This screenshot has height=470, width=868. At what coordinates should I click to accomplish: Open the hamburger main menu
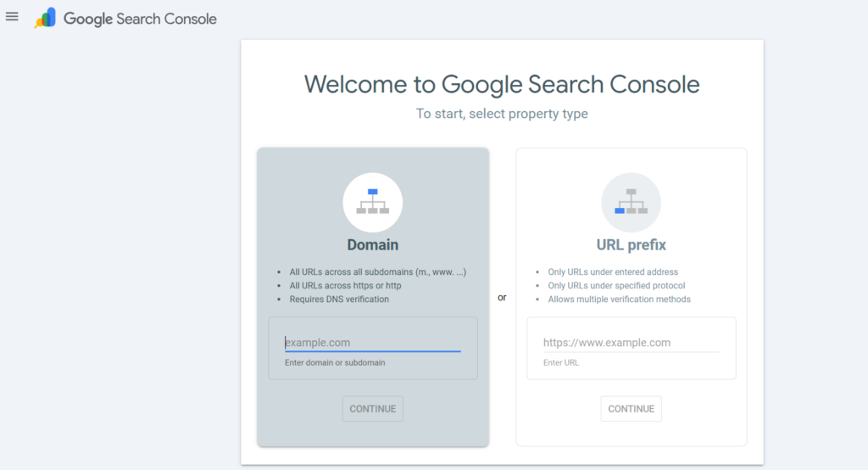(x=12, y=17)
